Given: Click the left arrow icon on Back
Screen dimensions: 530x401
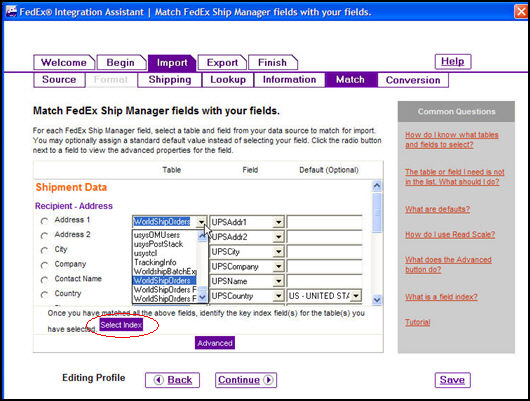Looking at the screenshot, I should pos(159,380).
